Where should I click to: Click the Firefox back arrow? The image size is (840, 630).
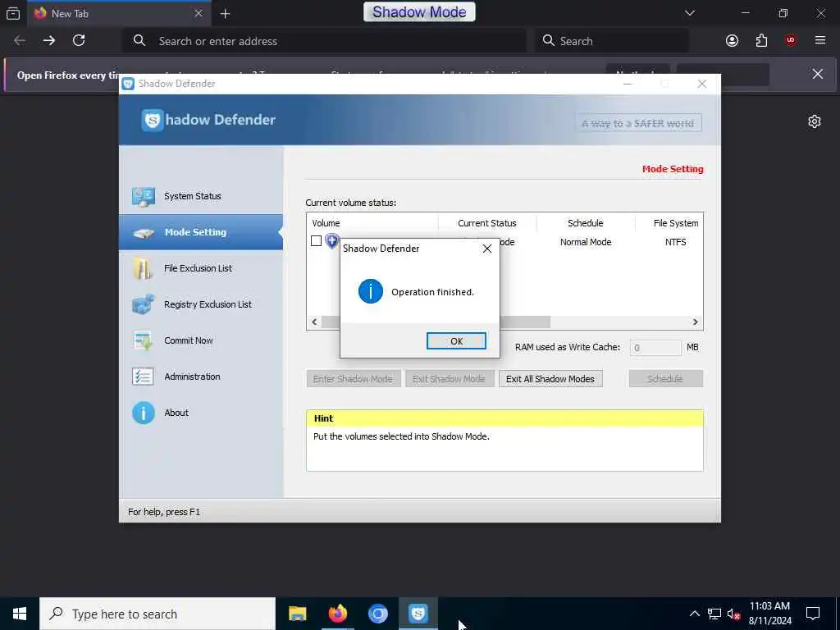point(20,40)
